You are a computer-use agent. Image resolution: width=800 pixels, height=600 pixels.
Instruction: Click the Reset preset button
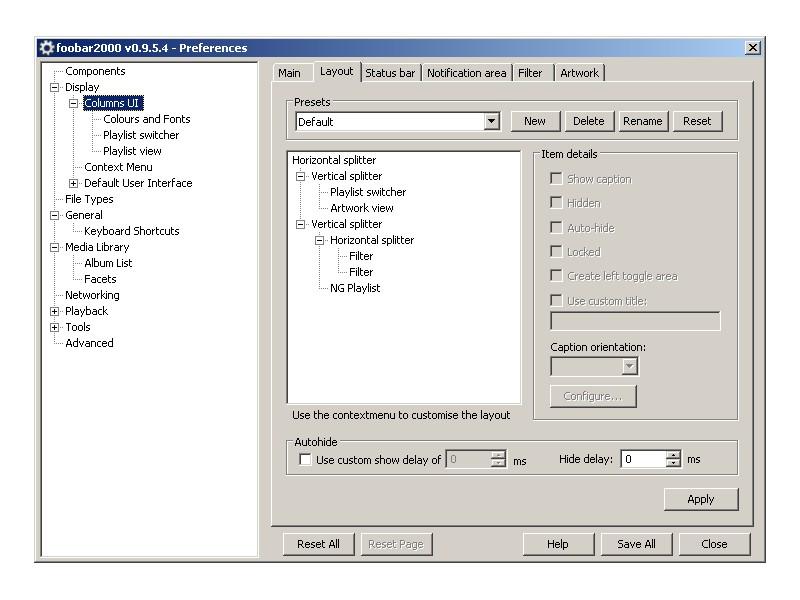pyautogui.click(x=697, y=121)
